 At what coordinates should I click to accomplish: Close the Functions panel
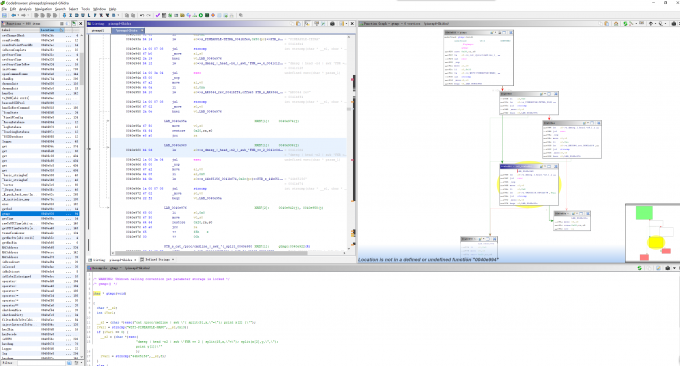point(81,23)
